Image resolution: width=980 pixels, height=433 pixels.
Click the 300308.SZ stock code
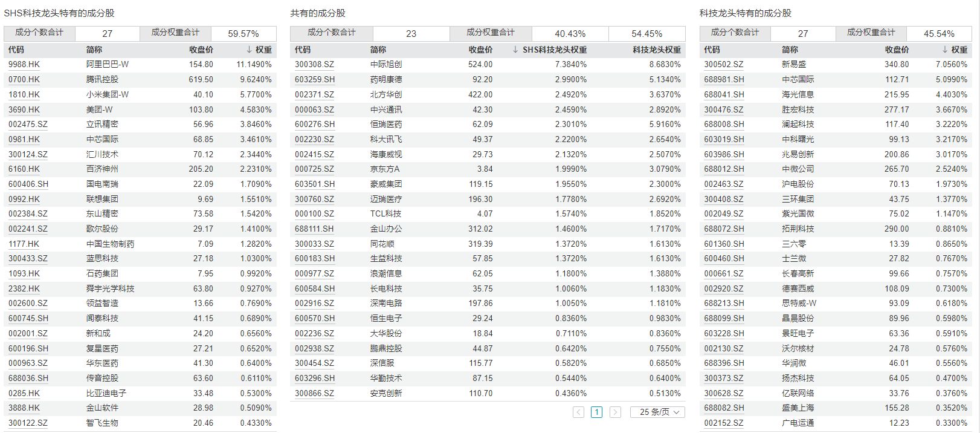[314, 64]
